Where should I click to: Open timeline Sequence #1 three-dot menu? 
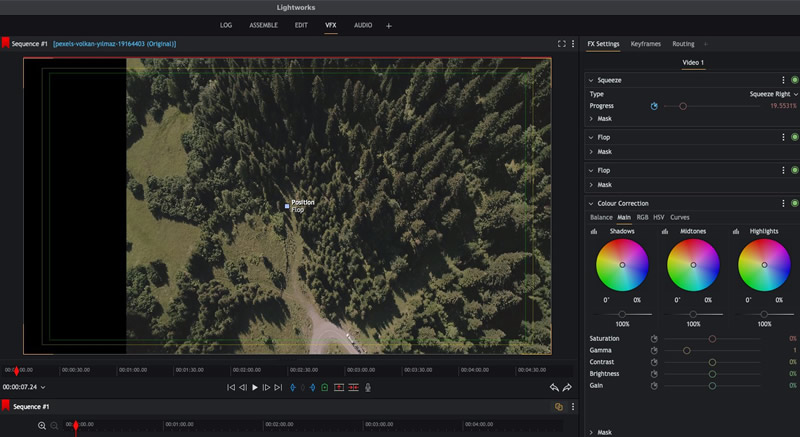click(573, 406)
